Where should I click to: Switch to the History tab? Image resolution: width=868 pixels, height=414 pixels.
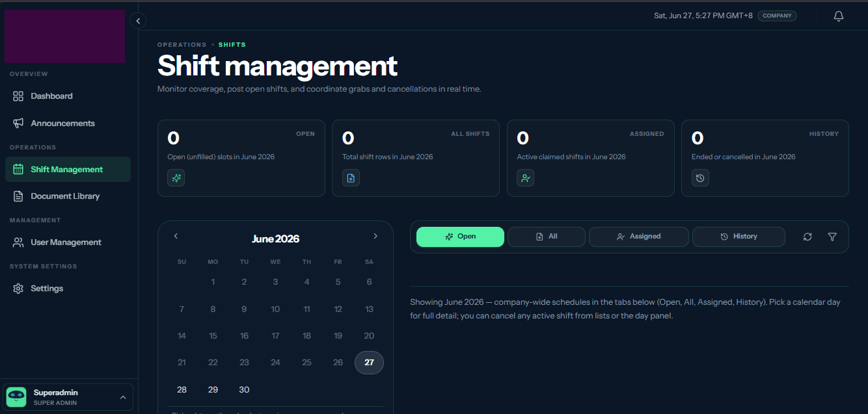point(739,237)
